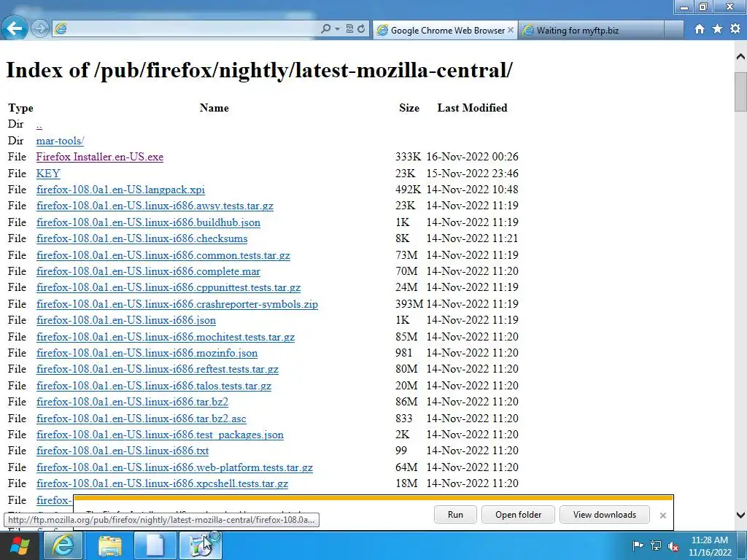Open the installer program taskbar icon

[200, 545]
